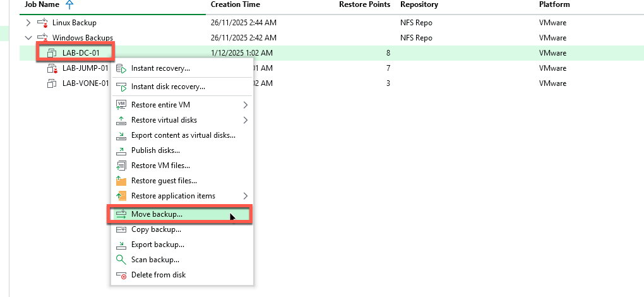Click the Restore guest files folder icon
Viewport: 644px width, 297px height.
click(x=121, y=181)
